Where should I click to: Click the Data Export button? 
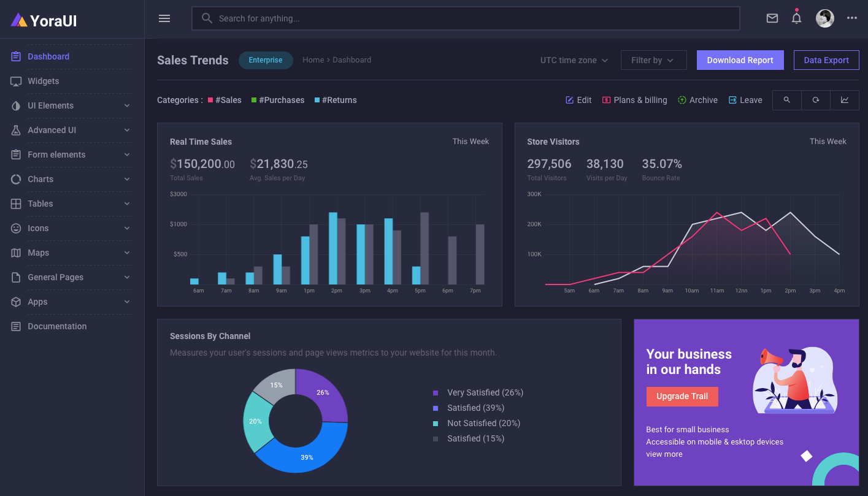pos(826,60)
